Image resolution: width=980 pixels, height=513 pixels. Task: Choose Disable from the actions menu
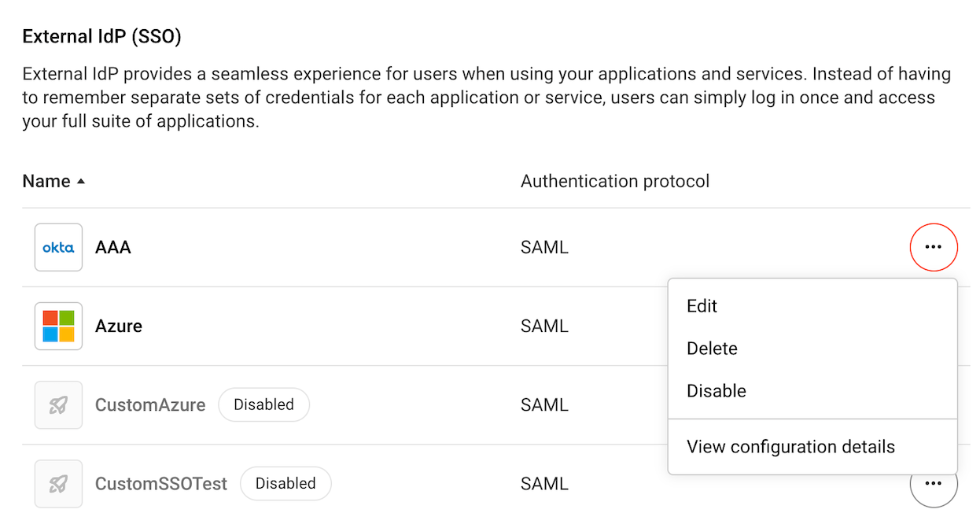coord(716,390)
